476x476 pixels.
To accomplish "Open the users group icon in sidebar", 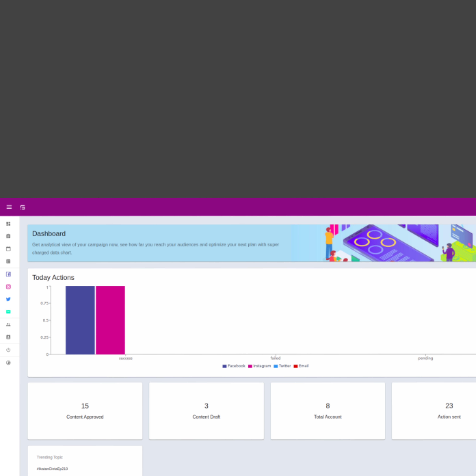I will 8,324.
